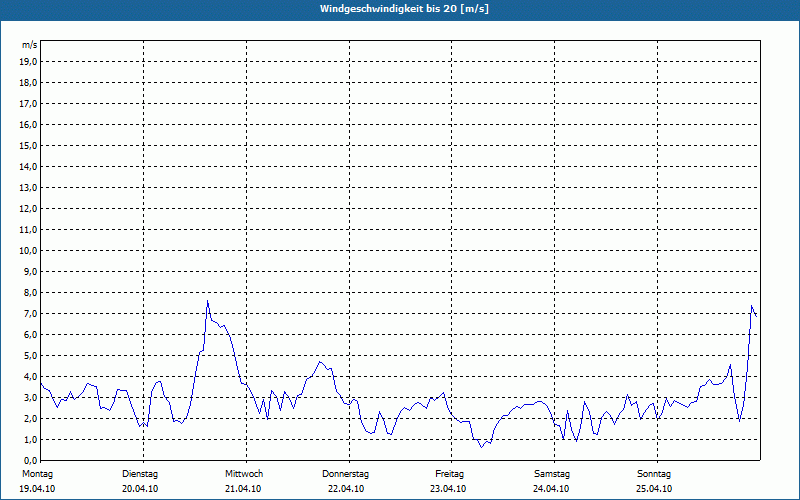Click the '16,0' y-axis label
Viewport: 800px width, 500px height.
[29, 124]
